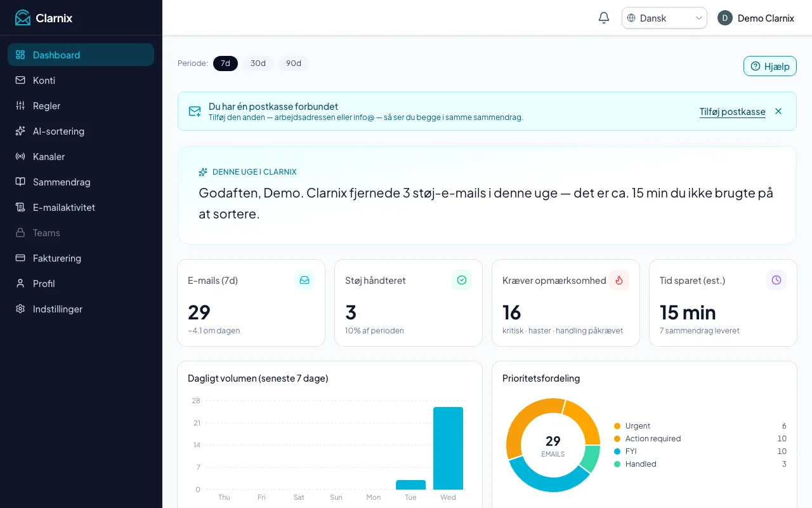812x508 pixels.
Task: Click the Kanaler broadcast icon in sidebar
Action: click(x=20, y=156)
